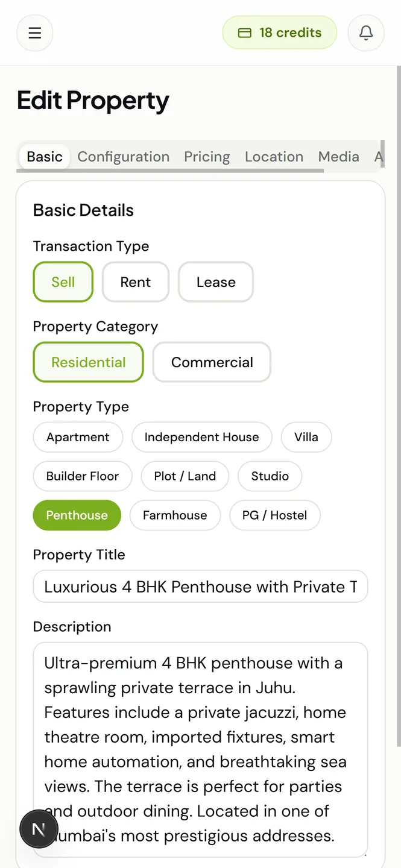Viewport: 401px width, 868px height.
Task: Click the tab bar horizontal scrollbar
Action: point(170,171)
